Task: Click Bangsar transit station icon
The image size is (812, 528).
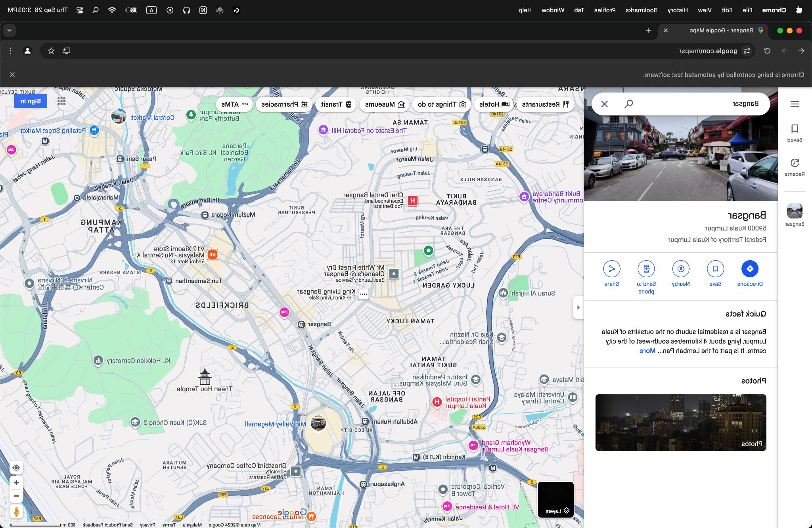Action: (x=301, y=324)
